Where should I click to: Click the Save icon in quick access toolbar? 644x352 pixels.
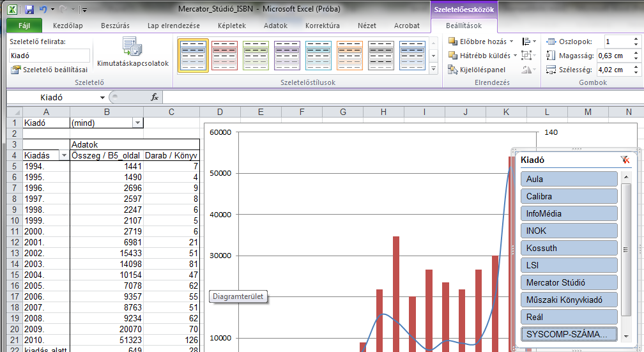[x=29, y=9]
